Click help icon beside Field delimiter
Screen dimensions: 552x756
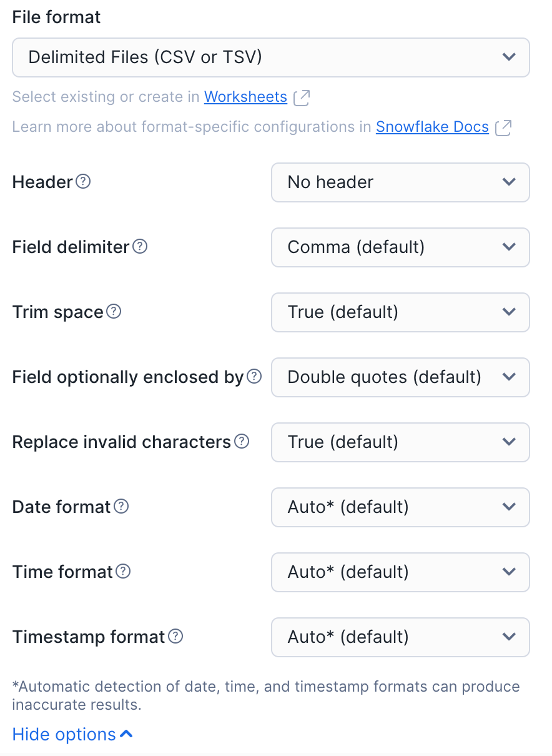(140, 247)
